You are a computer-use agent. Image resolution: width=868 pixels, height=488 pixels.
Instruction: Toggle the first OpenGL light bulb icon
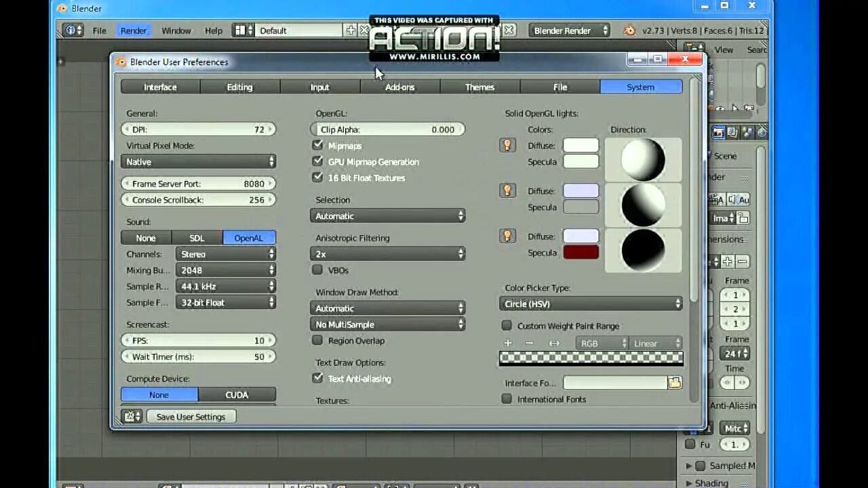click(507, 145)
